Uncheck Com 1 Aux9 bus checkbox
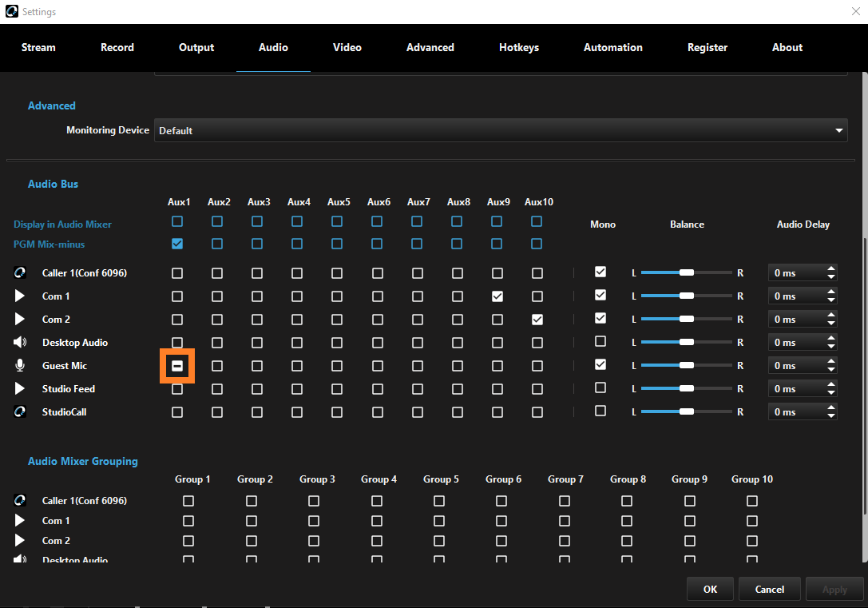 click(497, 296)
